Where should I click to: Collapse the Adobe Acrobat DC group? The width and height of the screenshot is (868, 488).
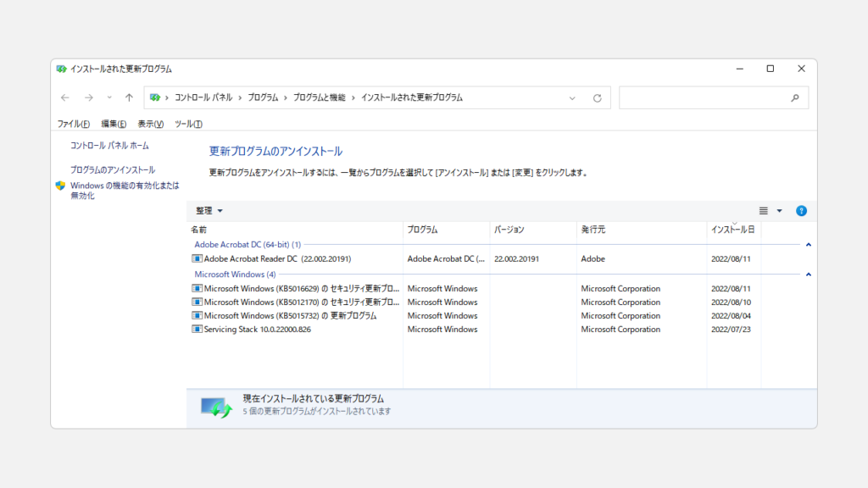click(x=808, y=245)
